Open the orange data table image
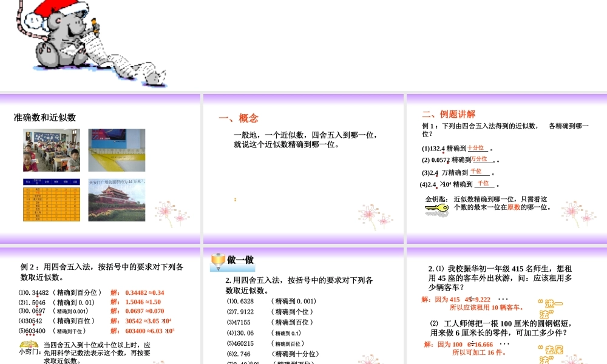 52,200
